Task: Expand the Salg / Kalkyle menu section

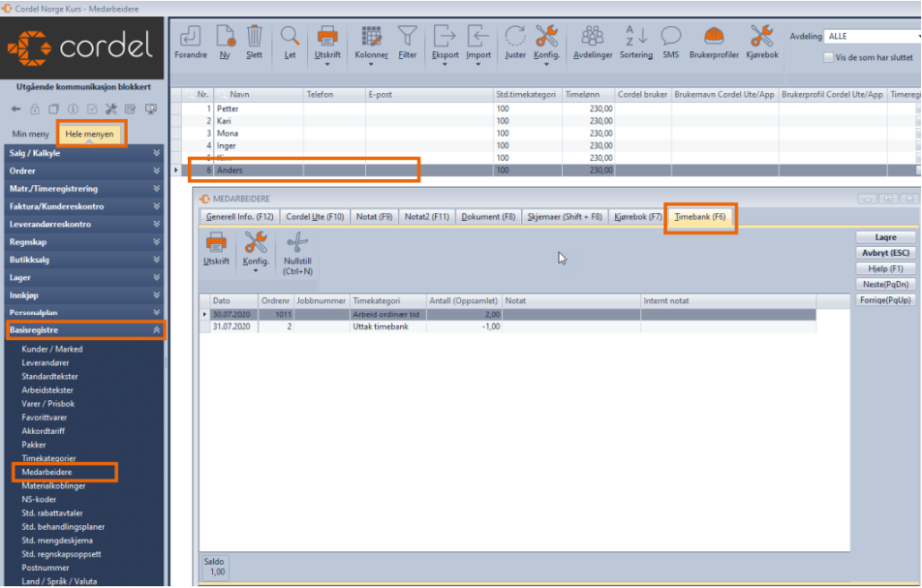Action: 84,153
